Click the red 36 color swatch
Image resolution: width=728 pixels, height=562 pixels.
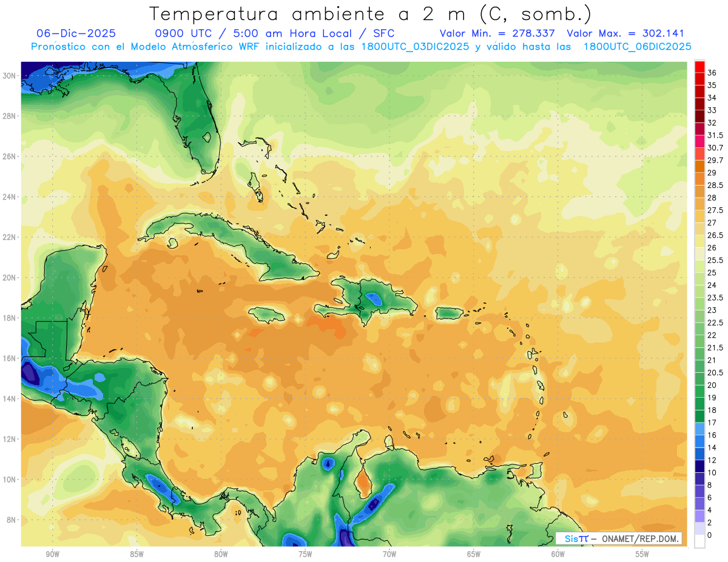click(x=699, y=67)
